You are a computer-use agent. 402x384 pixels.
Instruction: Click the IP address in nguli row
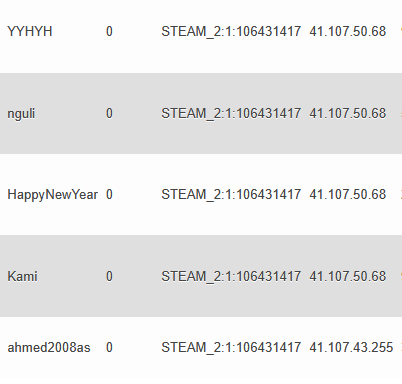tap(348, 113)
